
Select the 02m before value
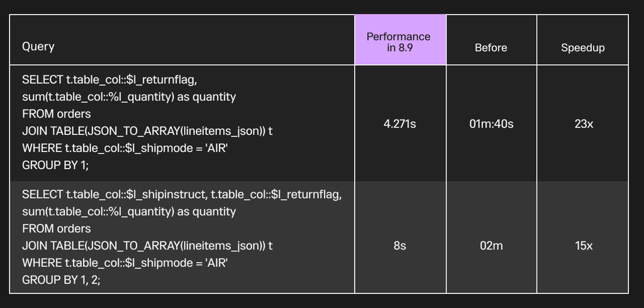[x=491, y=246]
